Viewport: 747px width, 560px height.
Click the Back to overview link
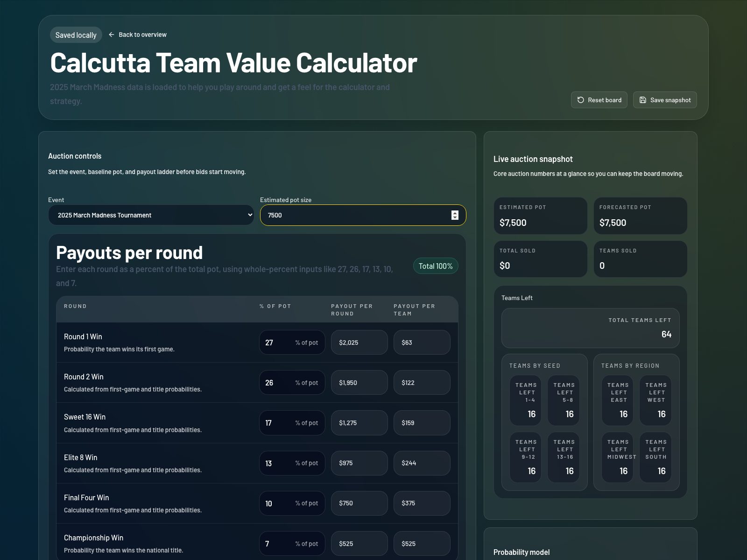point(142,35)
